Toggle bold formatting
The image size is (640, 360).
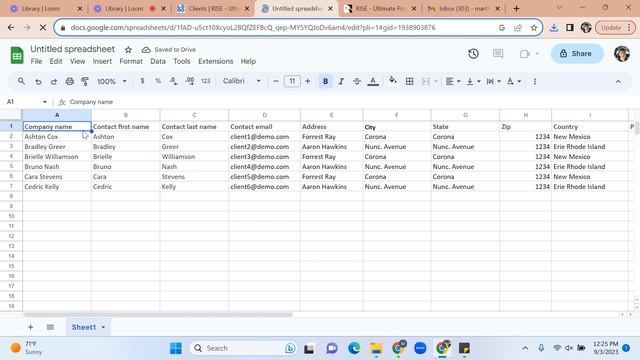pyautogui.click(x=325, y=81)
